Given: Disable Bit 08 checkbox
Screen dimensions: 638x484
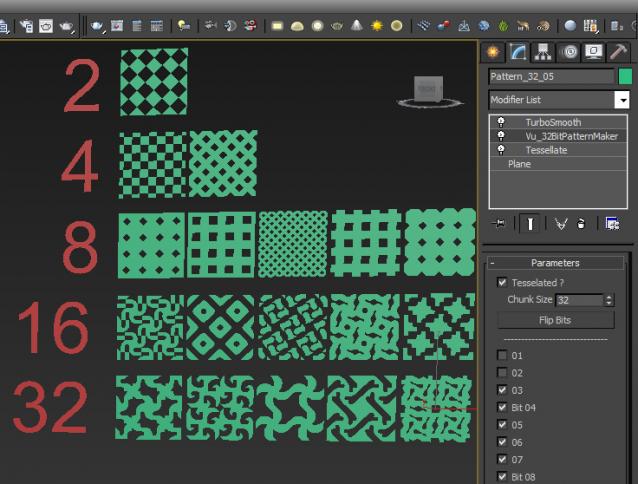Looking at the screenshot, I should tap(502, 476).
